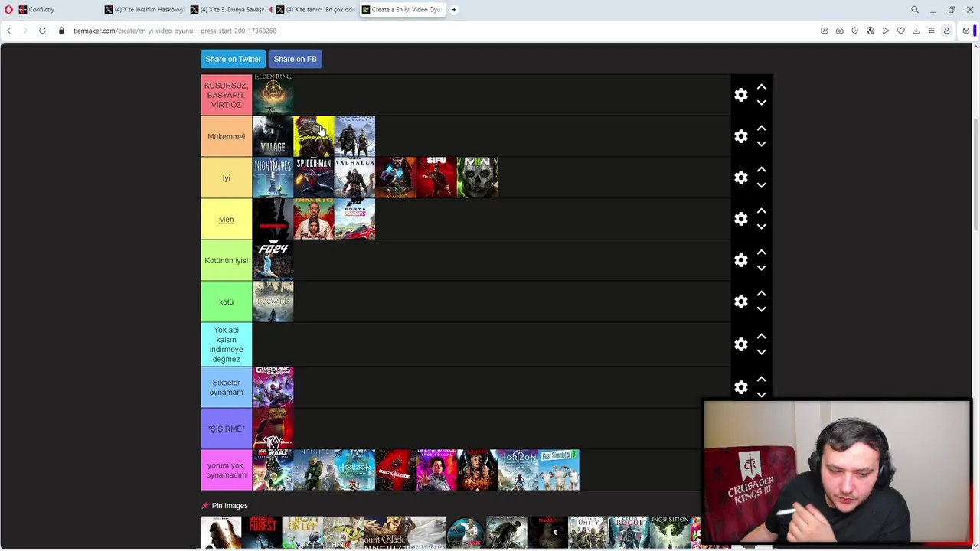This screenshot has height=551, width=980.
Task: Open the browser downloads icon
Action: 916,31
